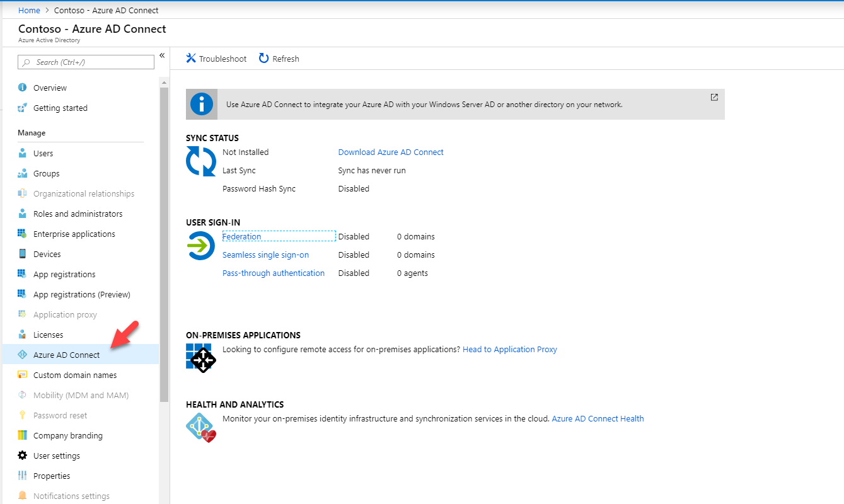Click the blue info icon in banner
The height and width of the screenshot is (504, 844).
[202, 104]
